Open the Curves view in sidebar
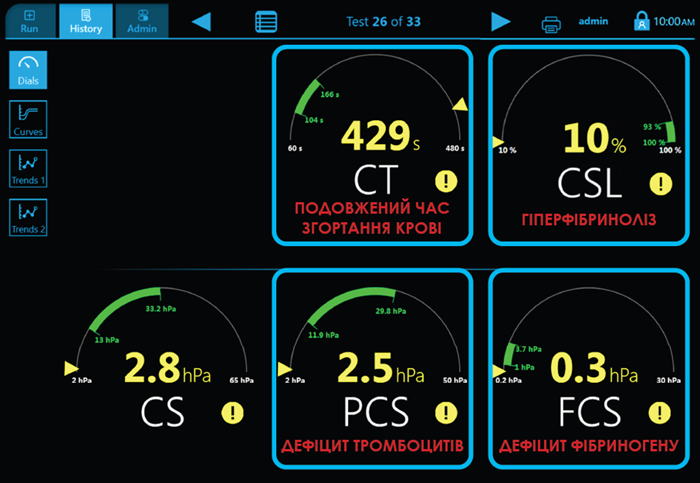This screenshot has width=700, height=483. point(29,119)
